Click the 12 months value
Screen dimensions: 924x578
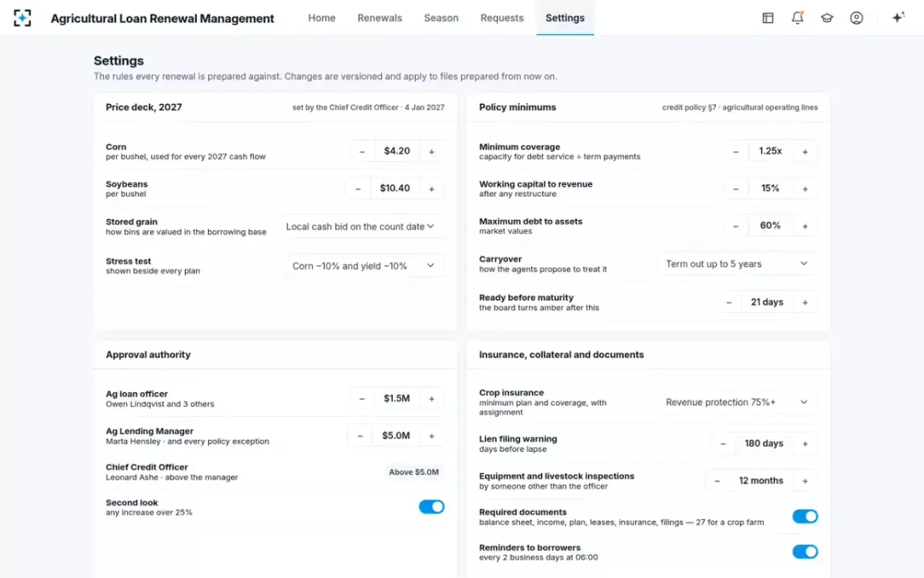coord(762,481)
